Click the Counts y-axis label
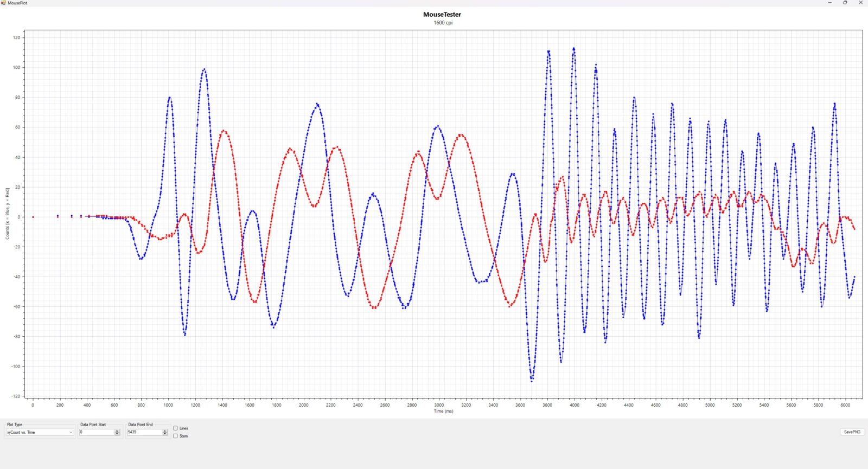The width and height of the screenshot is (868, 469). (x=8, y=214)
